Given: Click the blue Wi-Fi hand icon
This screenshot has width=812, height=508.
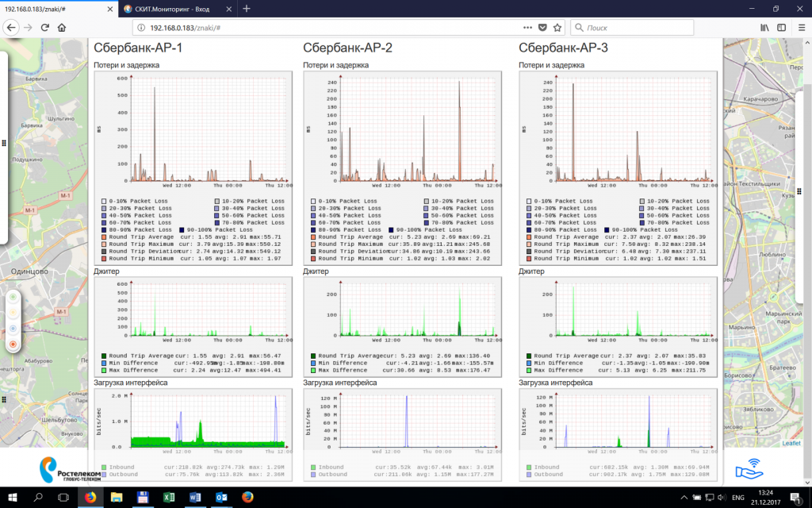Looking at the screenshot, I should 749,468.
